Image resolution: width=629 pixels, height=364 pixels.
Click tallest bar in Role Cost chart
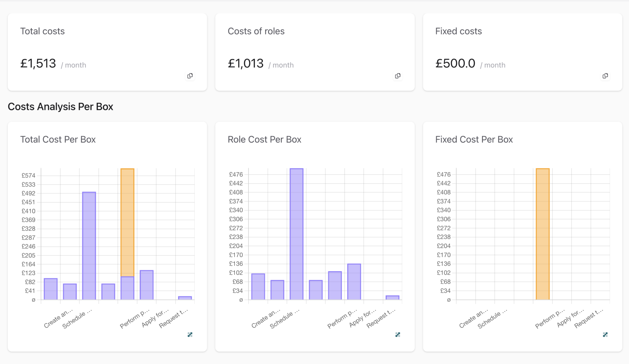(x=296, y=233)
